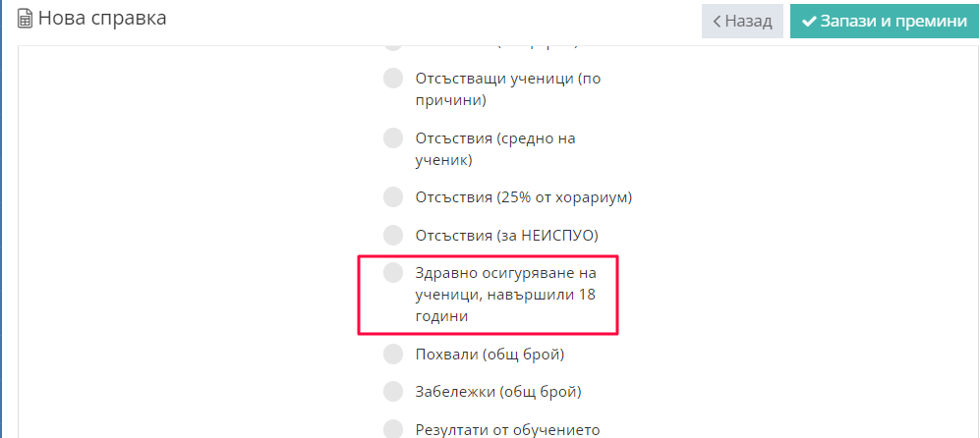Click the report icon beside Нова справка
The height and width of the screenshot is (438, 980).
(x=26, y=19)
